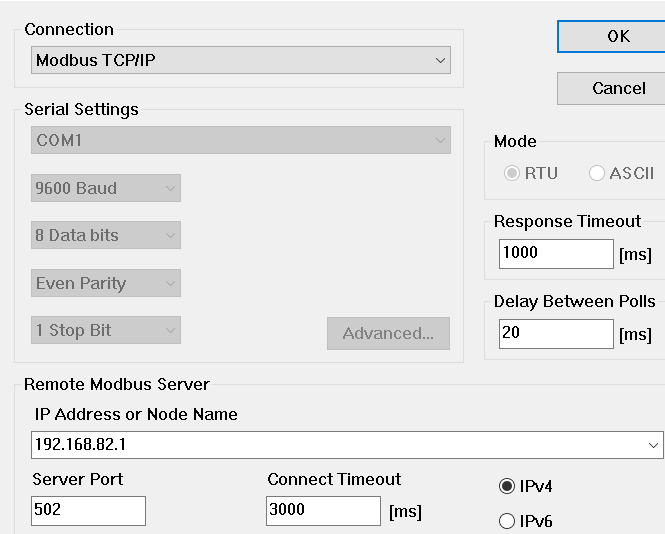The image size is (665, 534).
Task: Click the Server Port input field
Action: coord(88,511)
